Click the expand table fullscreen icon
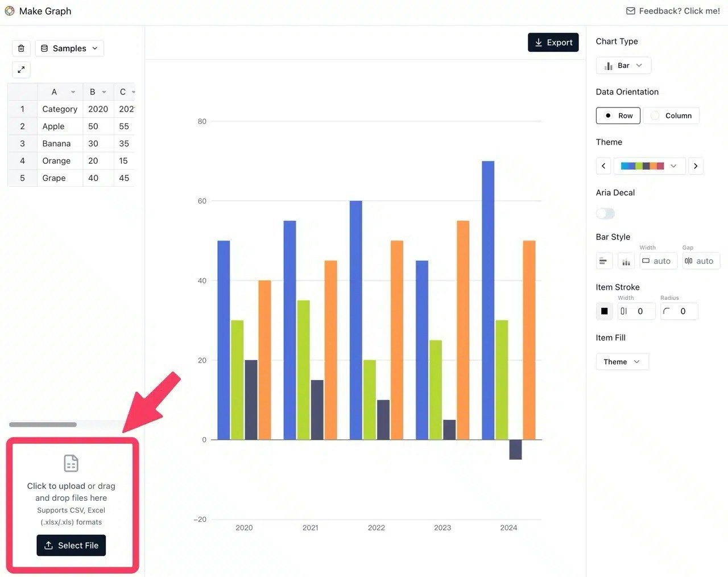 (x=21, y=69)
